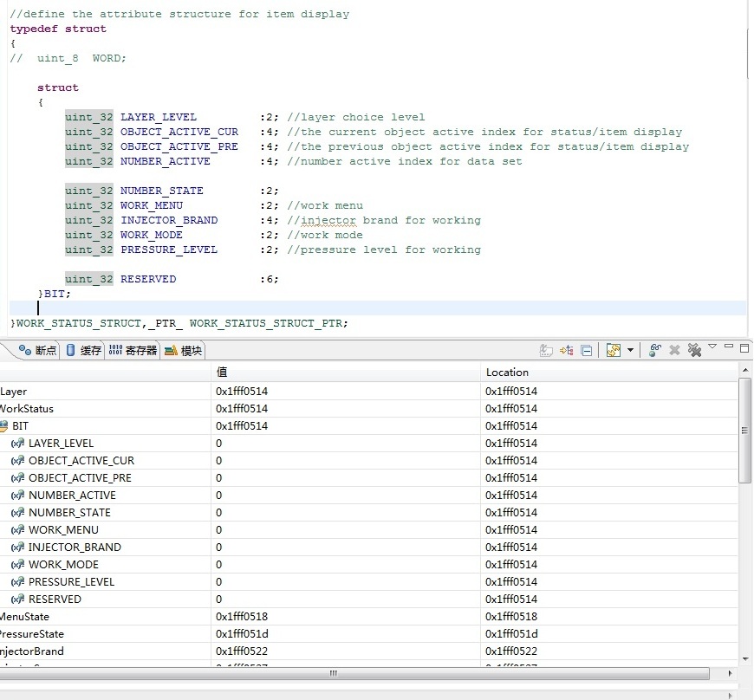Open the 模块 tab

[184, 351]
